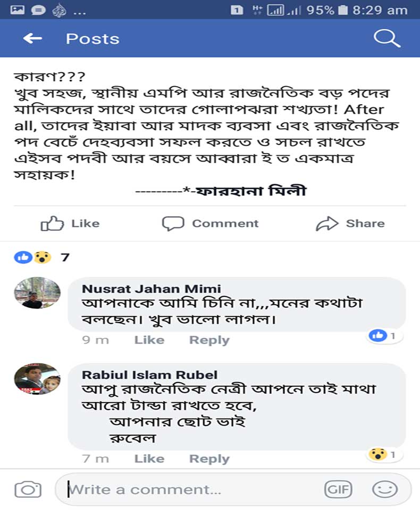Tap the thumbs-up Like icon on post
Image resolution: width=420 pixels, height=510 pixels.
(x=52, y=224)
